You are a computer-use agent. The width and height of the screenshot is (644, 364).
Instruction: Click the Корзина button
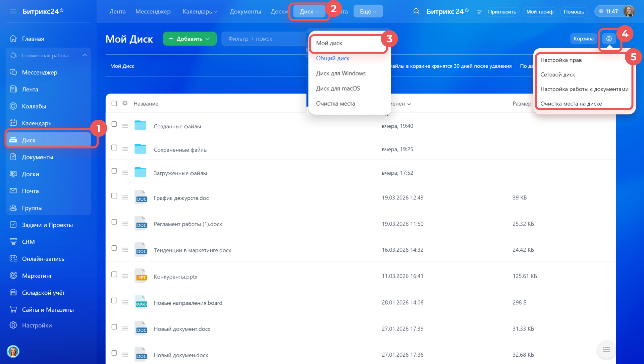point(583,39)
